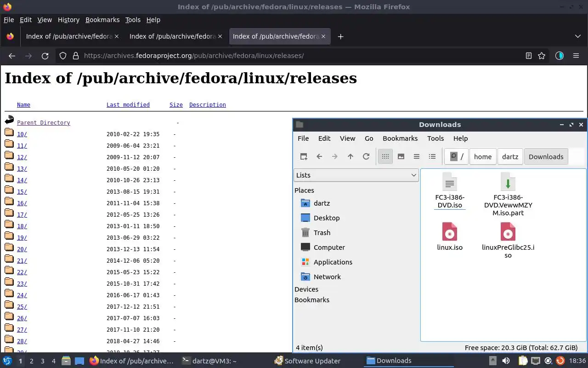Reload the Firefox page

coord(45,56)
